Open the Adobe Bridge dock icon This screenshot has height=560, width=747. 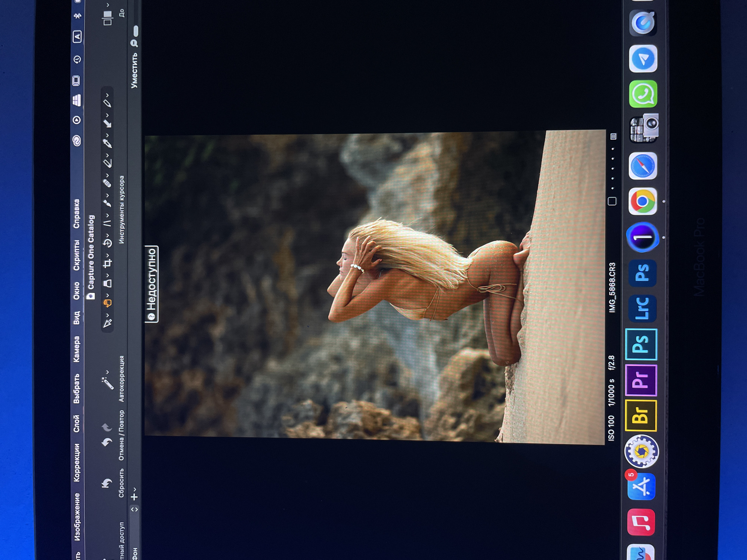pos(641,416)
